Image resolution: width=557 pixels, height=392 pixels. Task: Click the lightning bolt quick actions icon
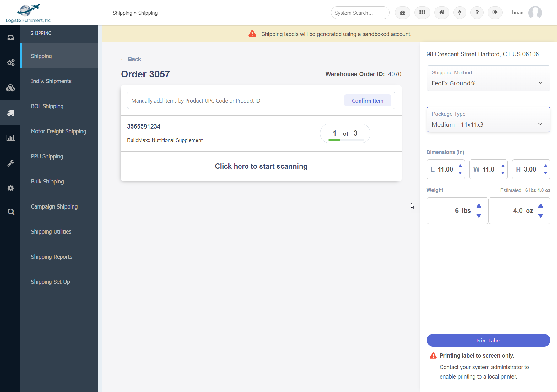click(x=460, y=13)
